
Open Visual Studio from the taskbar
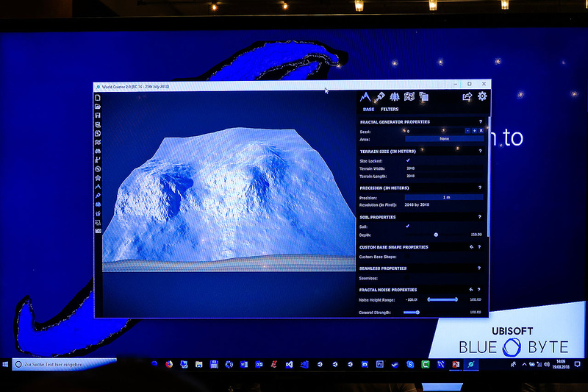click(x=289, y=364)
